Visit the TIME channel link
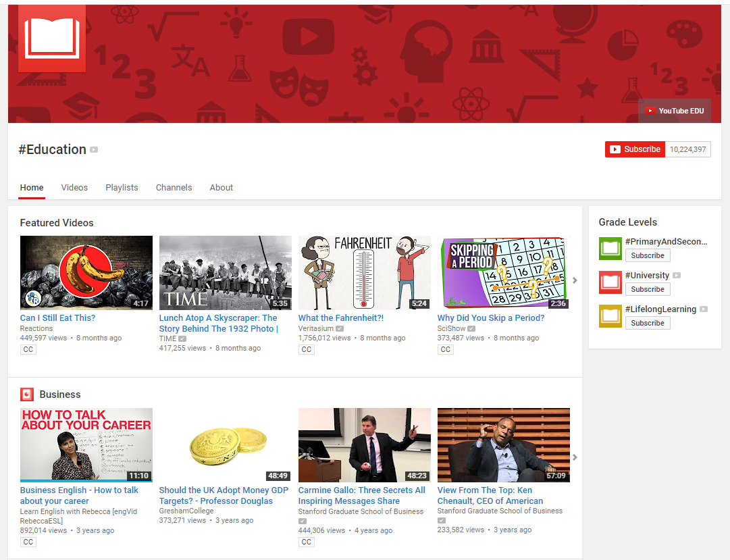The image size is (730, 560). pyautogui.click(x=167, y=338)
